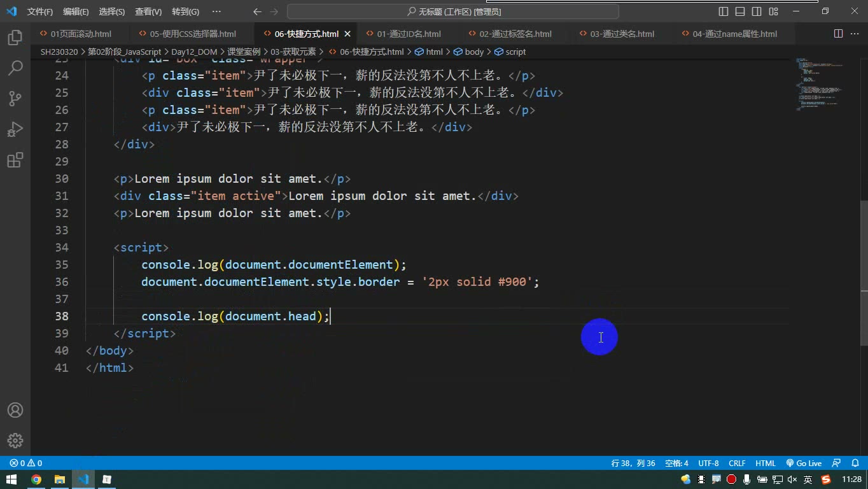Toggle the secondary side bar layout button
Screen dimensions: 868x489
coord(757,11)
